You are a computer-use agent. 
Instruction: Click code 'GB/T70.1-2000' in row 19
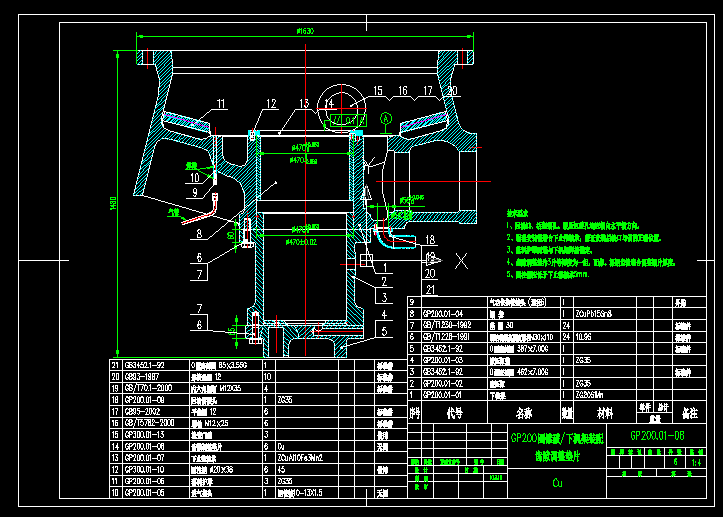148,388
